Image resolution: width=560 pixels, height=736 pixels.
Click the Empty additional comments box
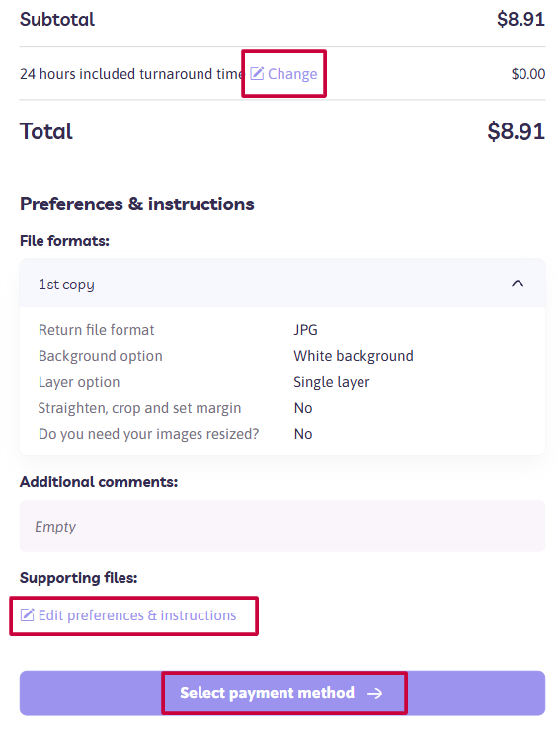coord(282,527)
